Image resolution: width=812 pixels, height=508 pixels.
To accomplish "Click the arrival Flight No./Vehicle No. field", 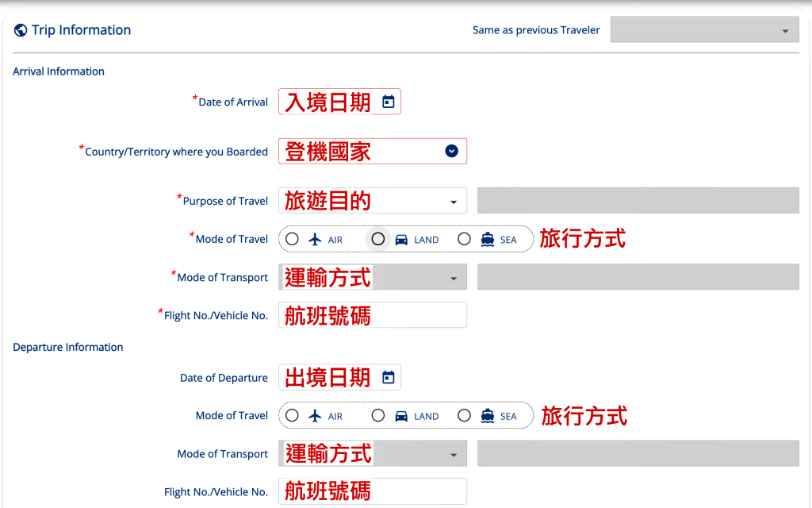I will click(x=373, y=315).
